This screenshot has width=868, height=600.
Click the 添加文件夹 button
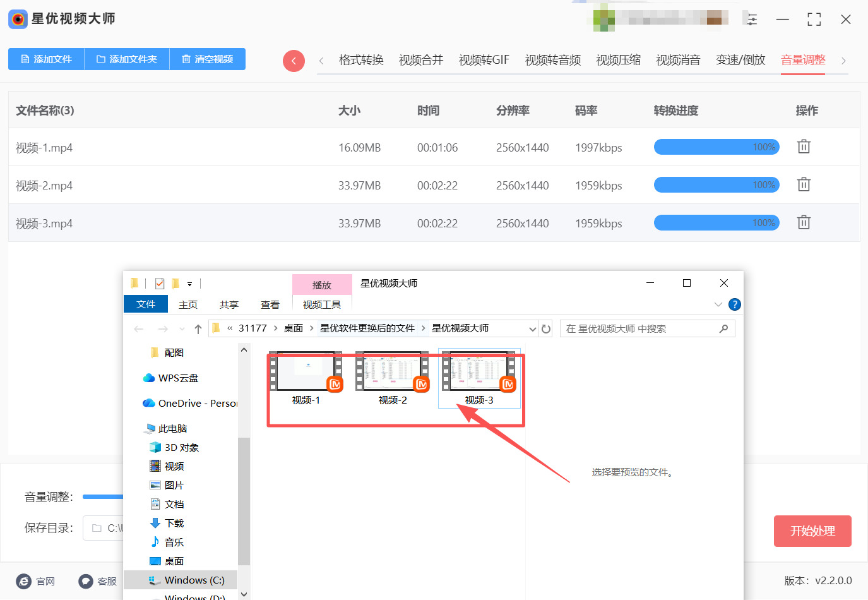pos(127,59)
